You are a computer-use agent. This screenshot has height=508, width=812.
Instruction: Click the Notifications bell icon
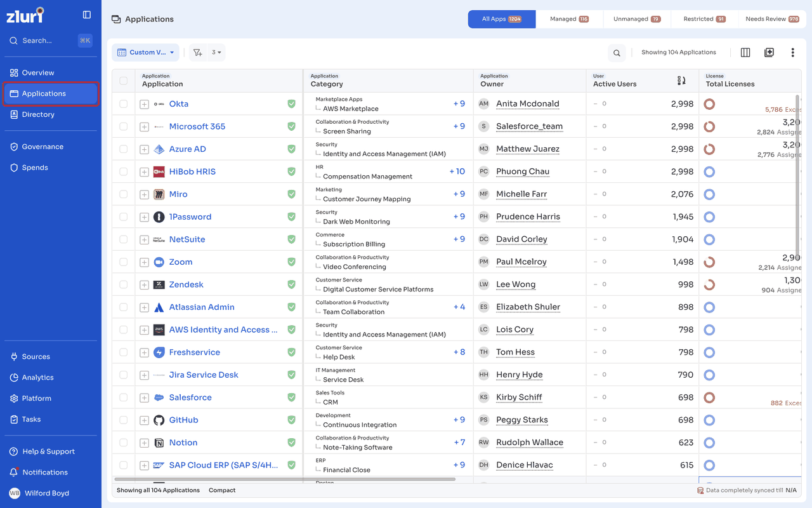(14, 472)
